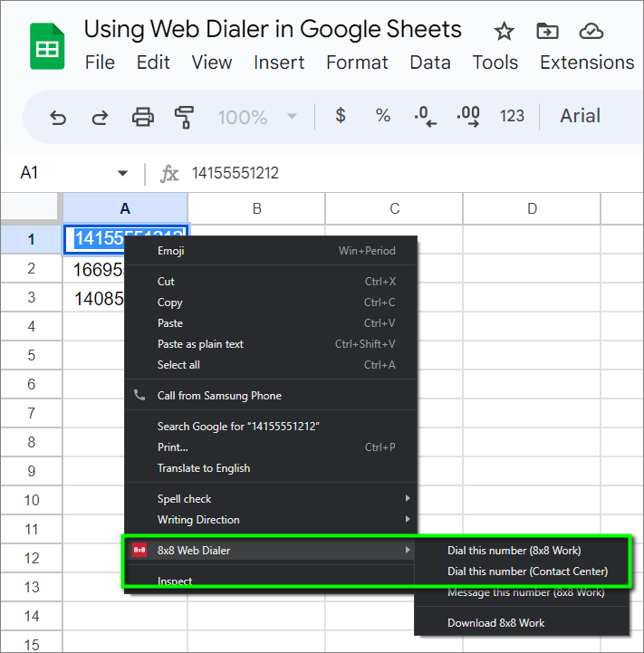This screenshot has height=653, width=644.
Task: Click the Undo arrow
Action: tap(58, 118)
